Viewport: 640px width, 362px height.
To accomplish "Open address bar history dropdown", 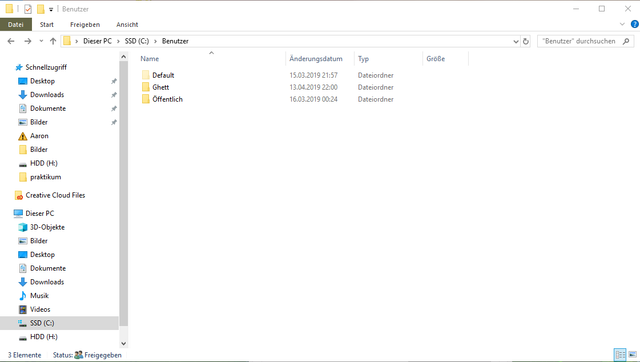I will 516,41.
